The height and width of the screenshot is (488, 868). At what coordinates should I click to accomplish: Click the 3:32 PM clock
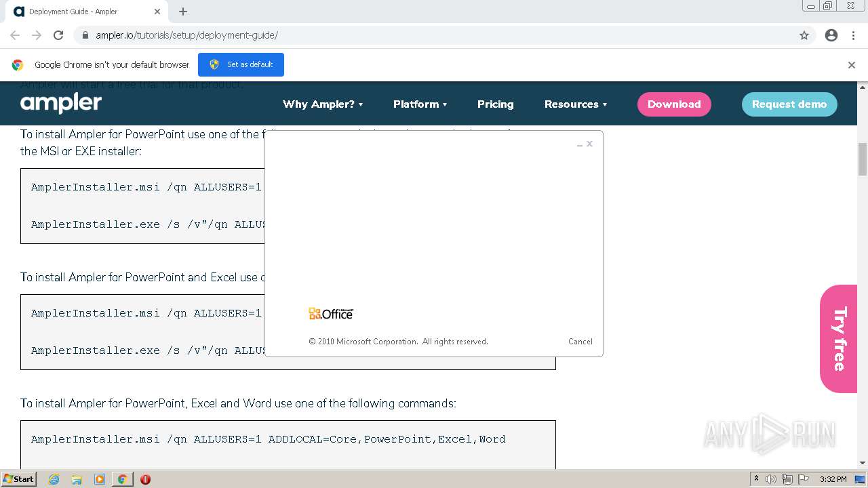click(x=833, y=479)
